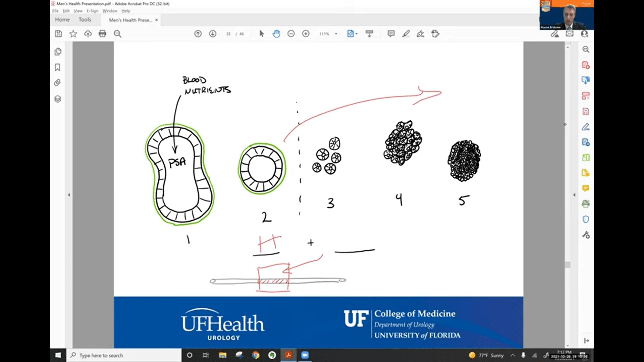This screenshot has width=644, height=362.
Task: Activate the hand pan tool
Action: (276, 34)
